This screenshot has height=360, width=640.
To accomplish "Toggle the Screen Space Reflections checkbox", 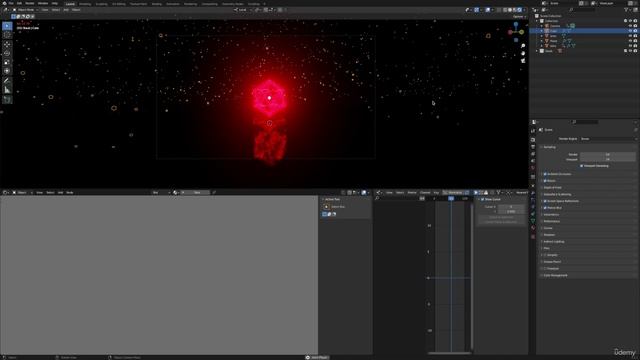I will 545,201.
